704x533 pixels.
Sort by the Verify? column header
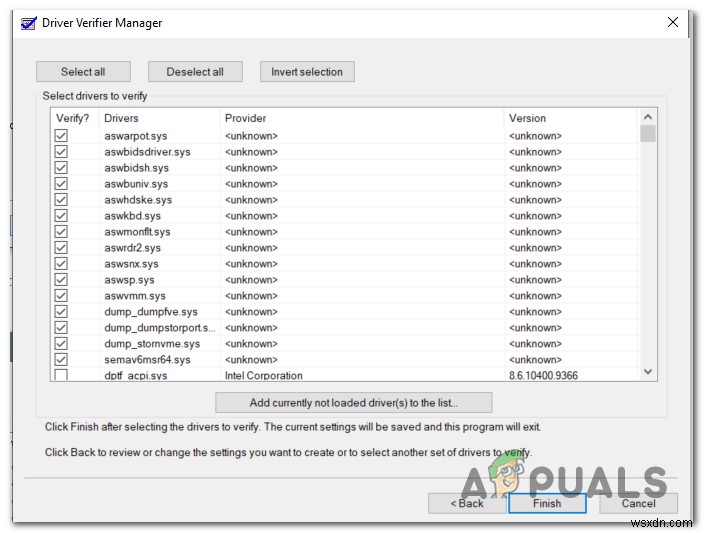pos(75,118)
